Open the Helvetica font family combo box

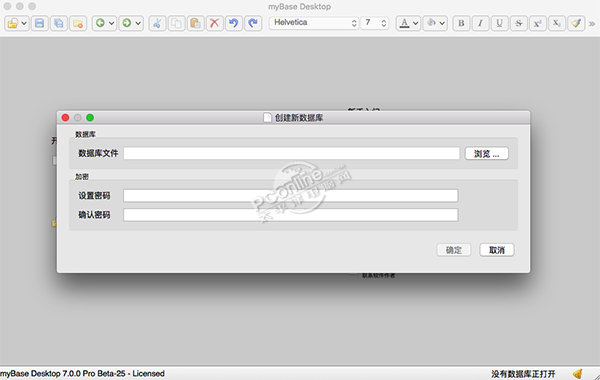(314, 23)
